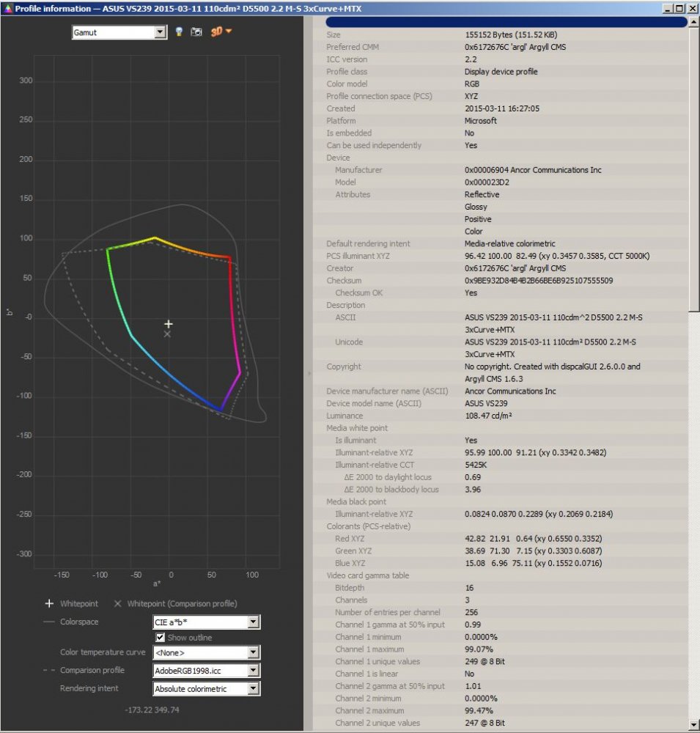Uncheck the Show outline checkbox
Screen dimensions: 700x733
click(x=160, y=638)
